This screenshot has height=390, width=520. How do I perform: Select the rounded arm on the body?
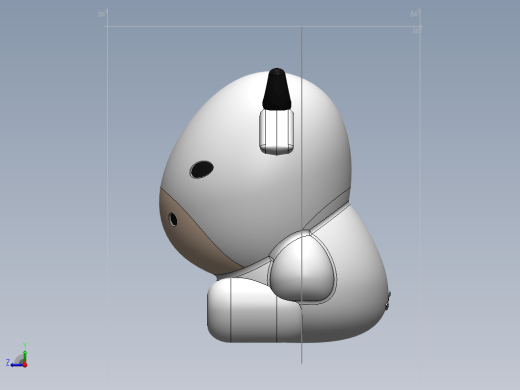point(302,268)
